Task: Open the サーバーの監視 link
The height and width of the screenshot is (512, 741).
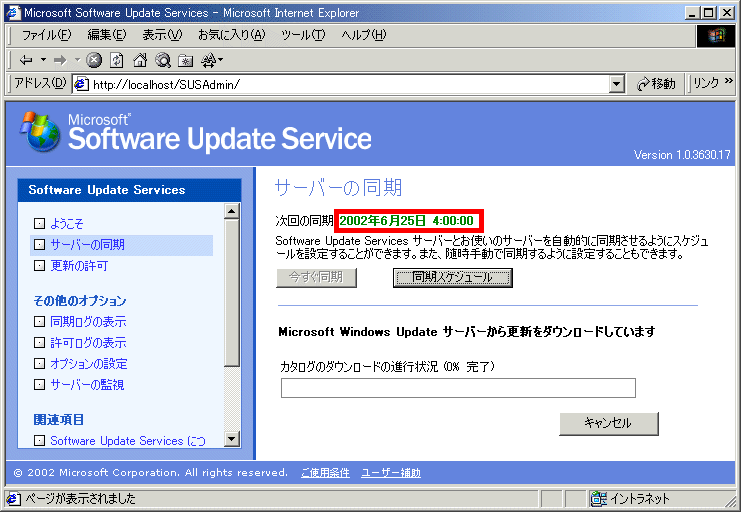Action: pyautogui.click(x=87, y=384)
